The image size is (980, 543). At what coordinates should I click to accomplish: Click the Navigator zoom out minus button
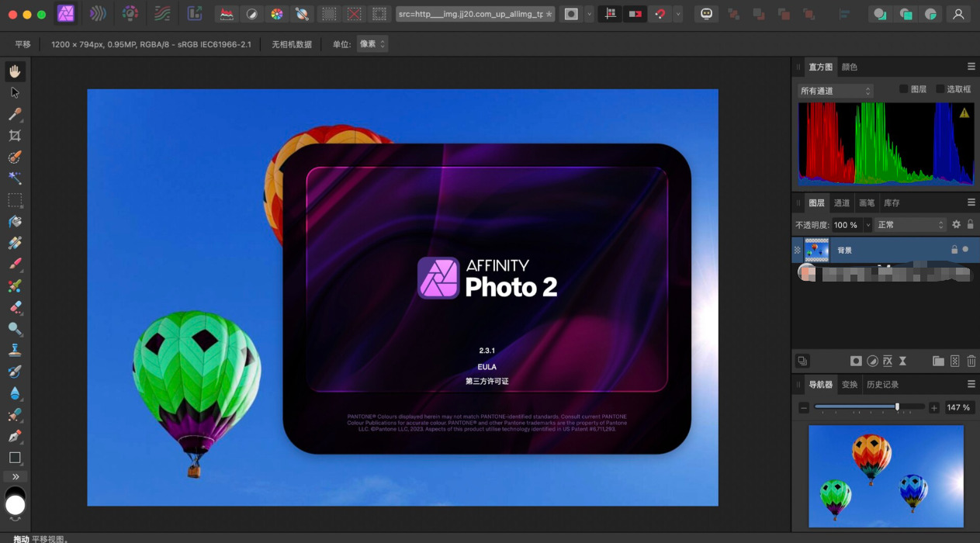pyautogui.click(x=804, y=407)
